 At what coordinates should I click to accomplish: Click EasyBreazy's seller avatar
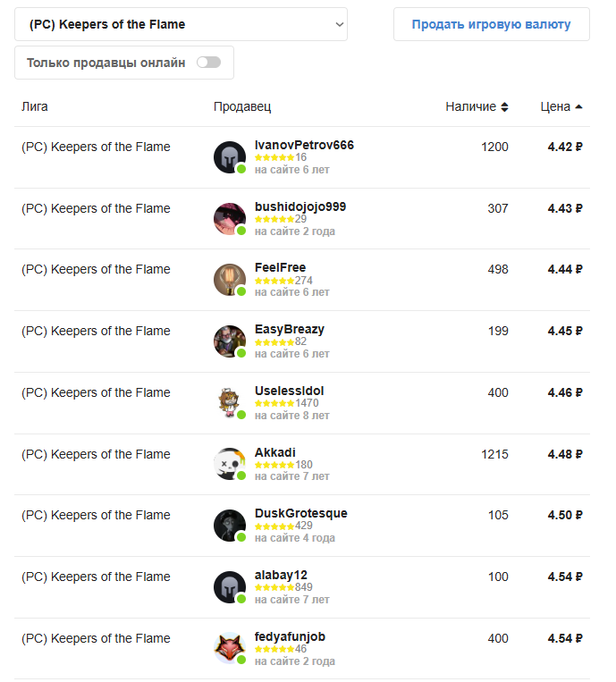[230, 341]
